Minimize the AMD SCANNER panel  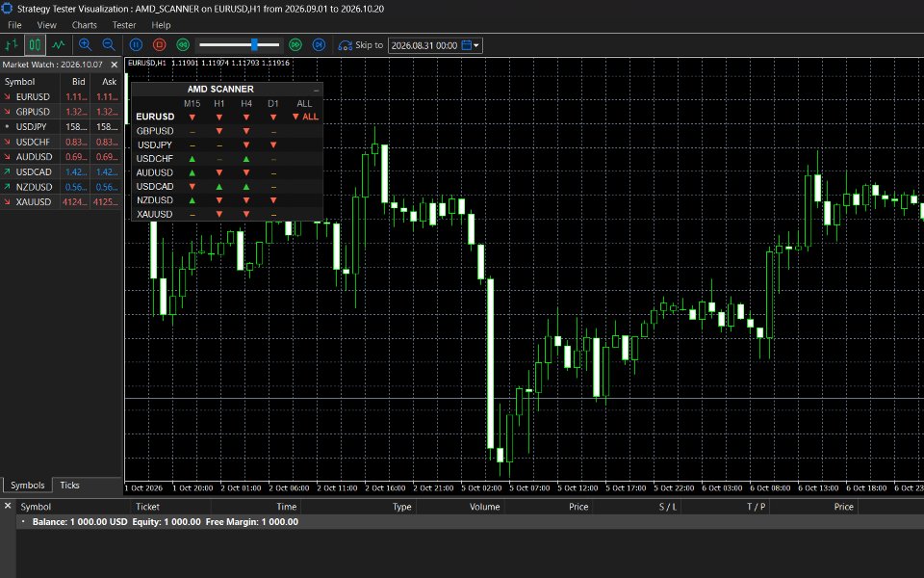point(316,90)
